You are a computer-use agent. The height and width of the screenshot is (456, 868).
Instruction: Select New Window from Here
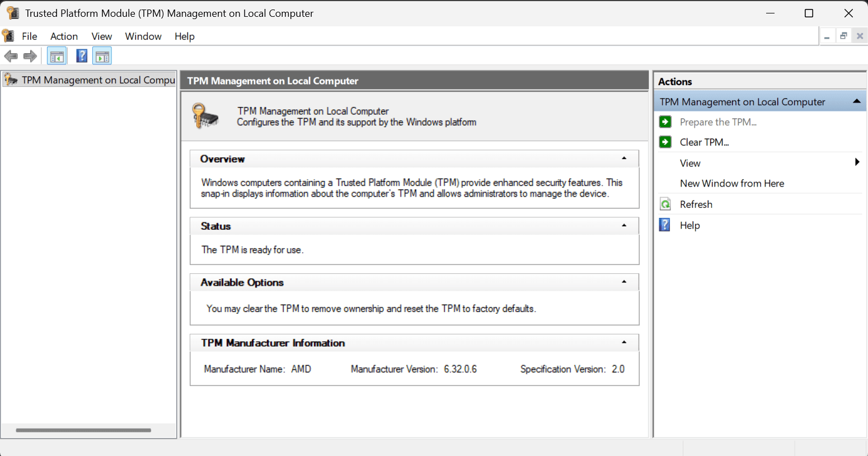732,183
